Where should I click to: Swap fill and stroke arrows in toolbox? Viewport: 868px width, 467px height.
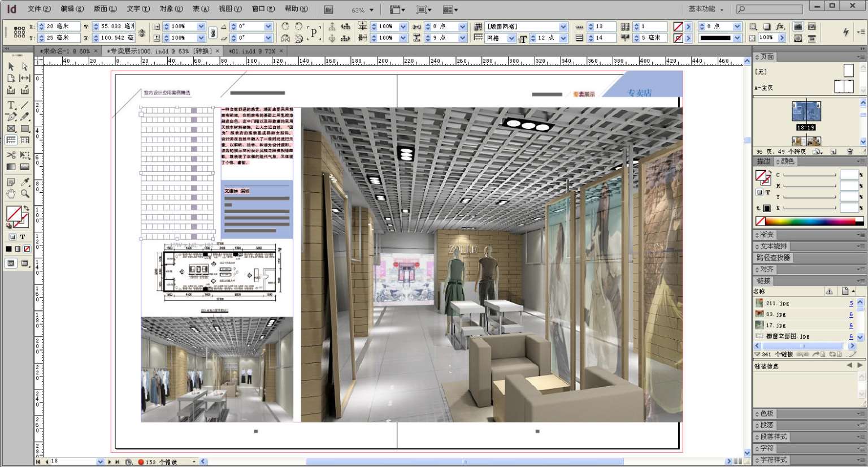coord(26,209)
